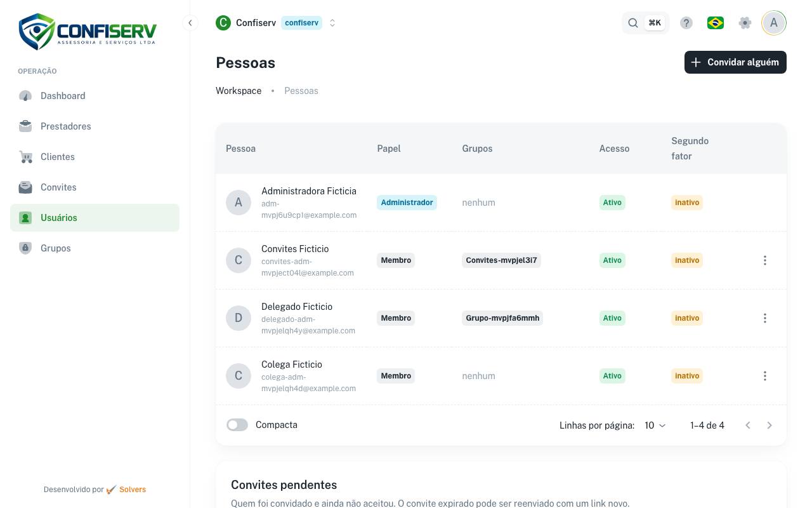Viewport: 812px width, 508px height.
Task: Go to Clientes page
Action: pos(95,157)
